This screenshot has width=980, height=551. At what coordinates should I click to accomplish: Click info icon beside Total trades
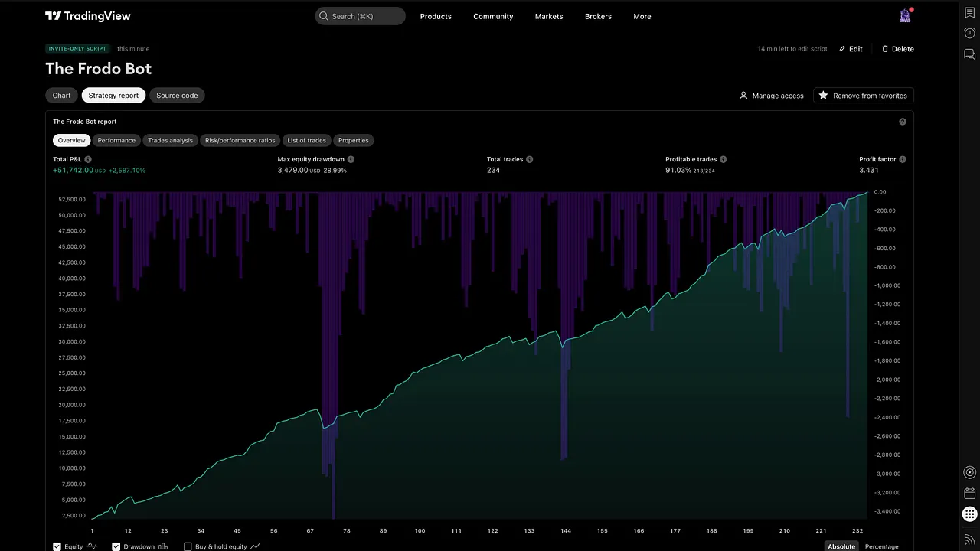[529, 159]
